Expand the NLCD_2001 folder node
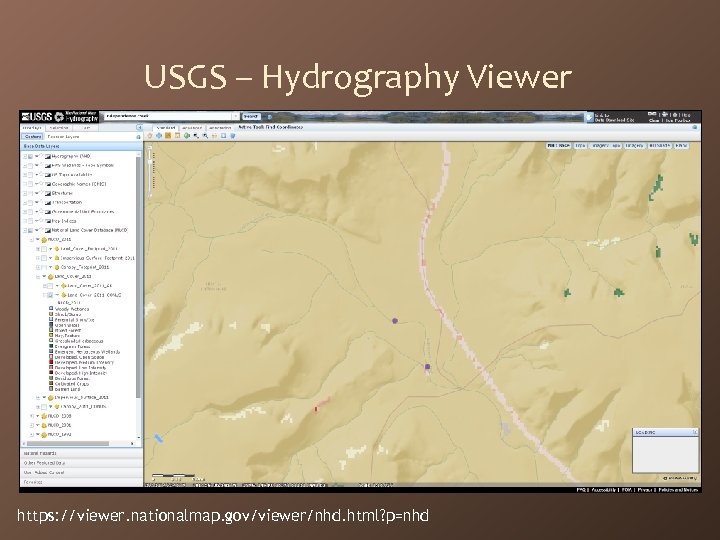Screen dimensions: 720x540 pos(32,425)
